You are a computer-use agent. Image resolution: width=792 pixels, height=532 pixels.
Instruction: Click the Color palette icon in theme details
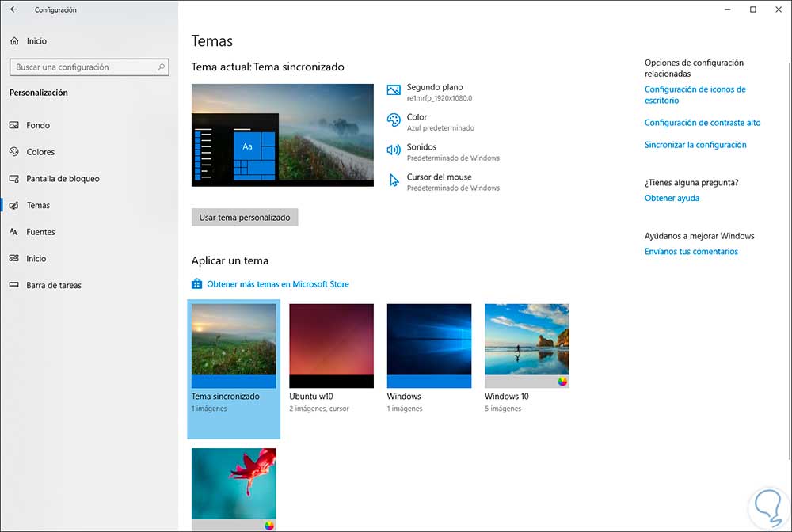(x=394, y=120)
